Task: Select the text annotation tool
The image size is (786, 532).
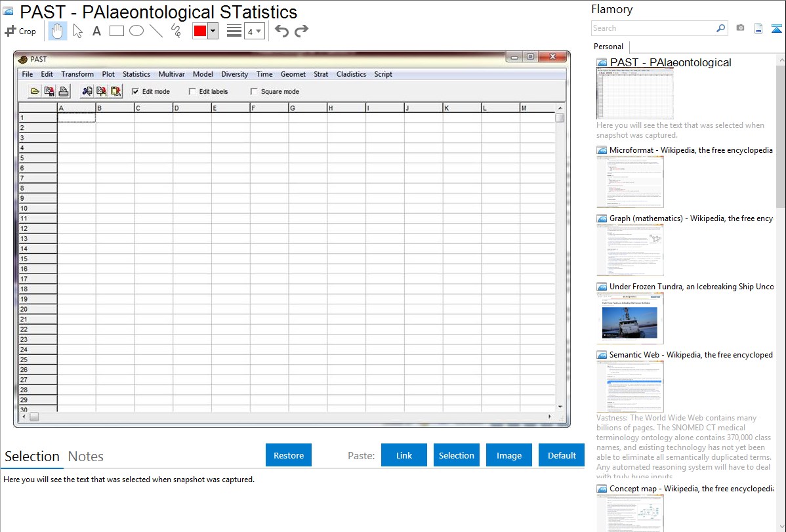Action: 96,31
